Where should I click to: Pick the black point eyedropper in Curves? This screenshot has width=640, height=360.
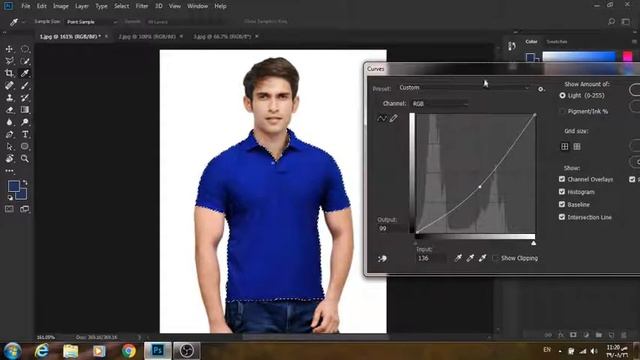point(458,258)
